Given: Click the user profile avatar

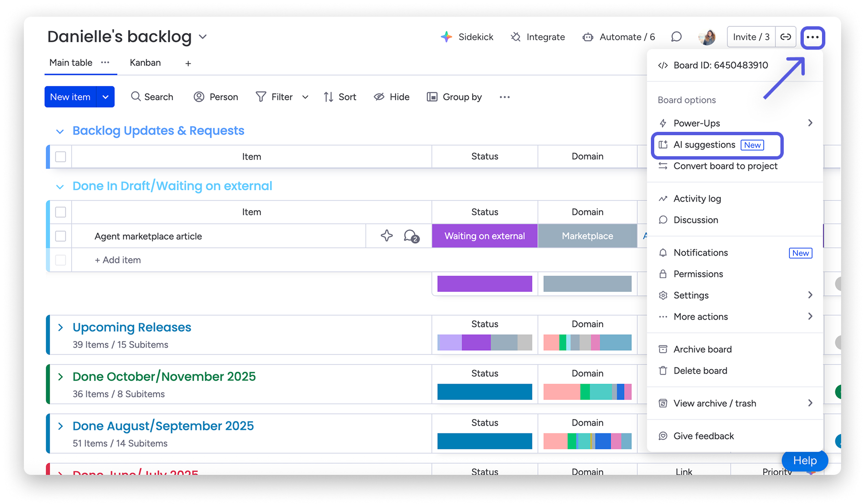Looking at the screenshot, I should point(707,37).
